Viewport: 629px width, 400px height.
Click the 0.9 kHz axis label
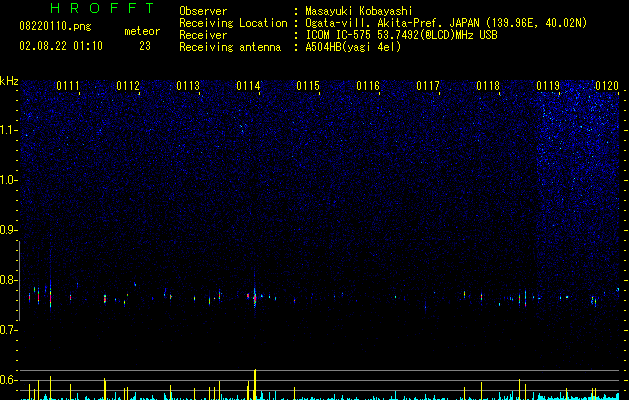pos(8,230)
